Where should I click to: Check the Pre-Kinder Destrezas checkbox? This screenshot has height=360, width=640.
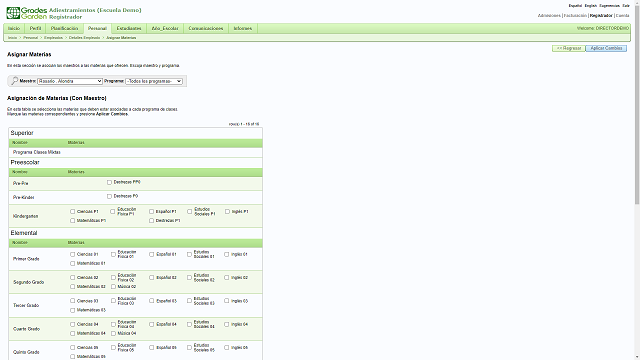(109, 196)
